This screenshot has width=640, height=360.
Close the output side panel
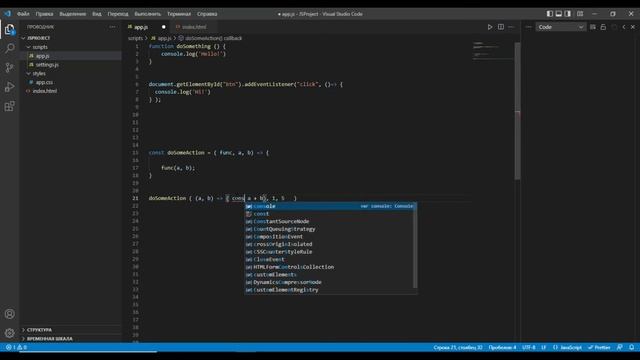click(633, 27)
